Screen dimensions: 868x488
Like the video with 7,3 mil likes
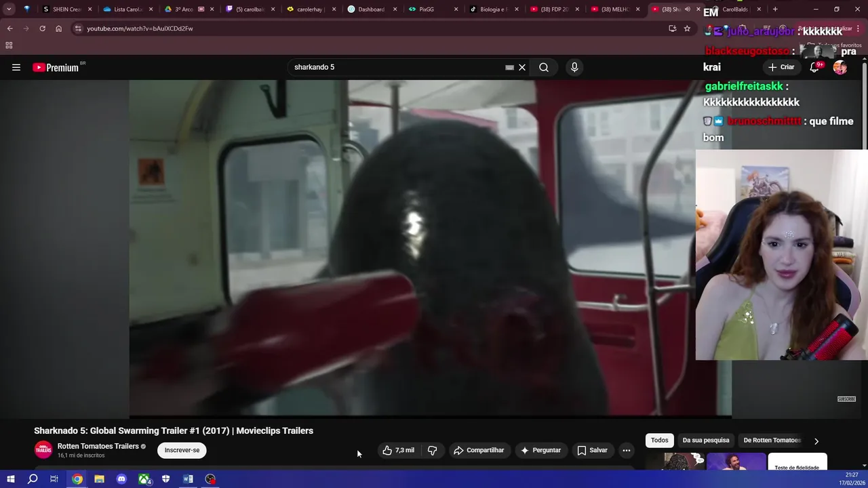click(x=398, y=450)
